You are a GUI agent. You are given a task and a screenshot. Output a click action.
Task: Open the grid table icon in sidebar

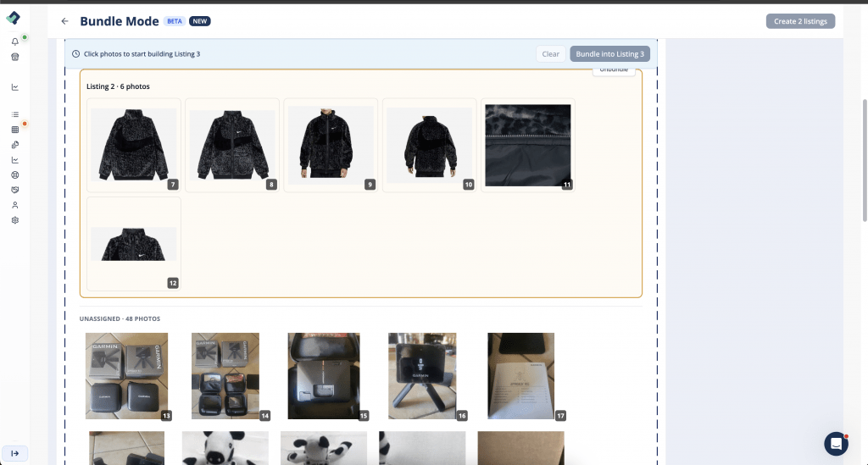(x=15, y=130)
